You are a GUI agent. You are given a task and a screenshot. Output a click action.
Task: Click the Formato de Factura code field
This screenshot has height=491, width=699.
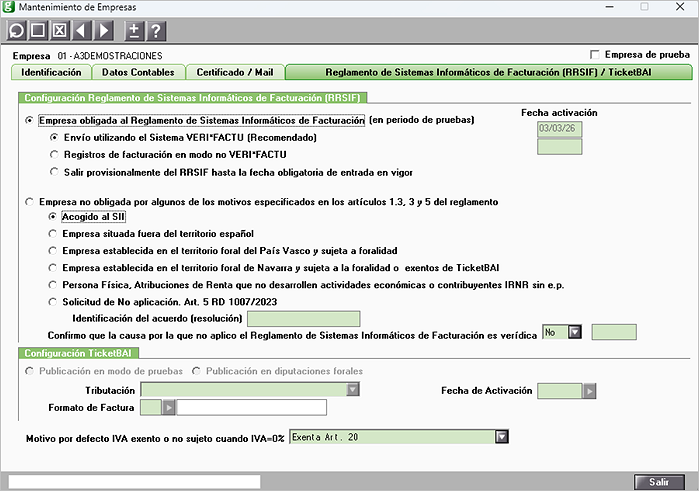tap(151, 408)
